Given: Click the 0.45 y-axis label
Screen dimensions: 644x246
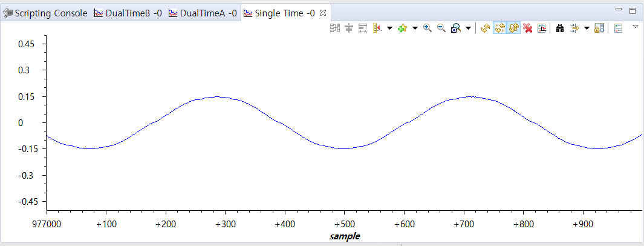Looking at the screenshot, I should pyautogui.click(x=27, y=44).
